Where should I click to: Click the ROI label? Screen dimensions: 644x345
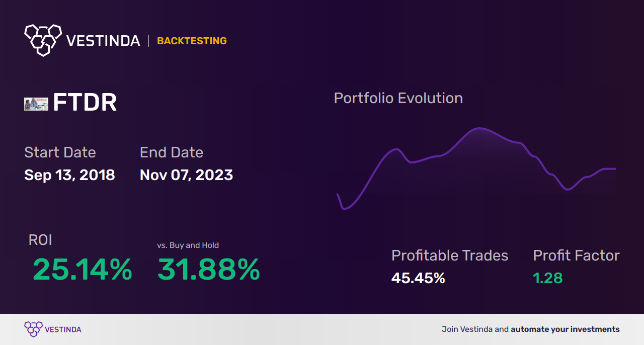[x=40, y=240]
